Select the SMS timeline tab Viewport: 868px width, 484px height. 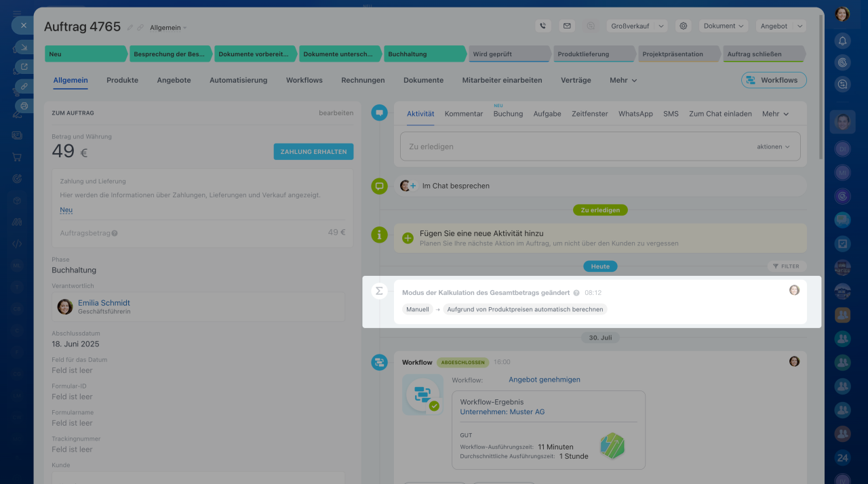pos(671,114)
